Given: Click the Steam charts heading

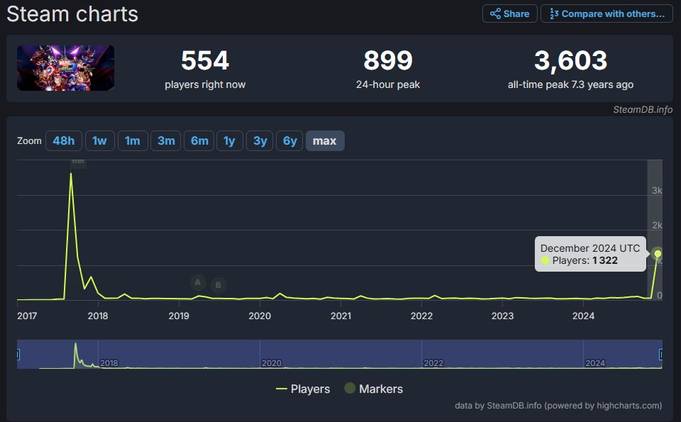Looking at the screenshot, I should click(73, 14).
